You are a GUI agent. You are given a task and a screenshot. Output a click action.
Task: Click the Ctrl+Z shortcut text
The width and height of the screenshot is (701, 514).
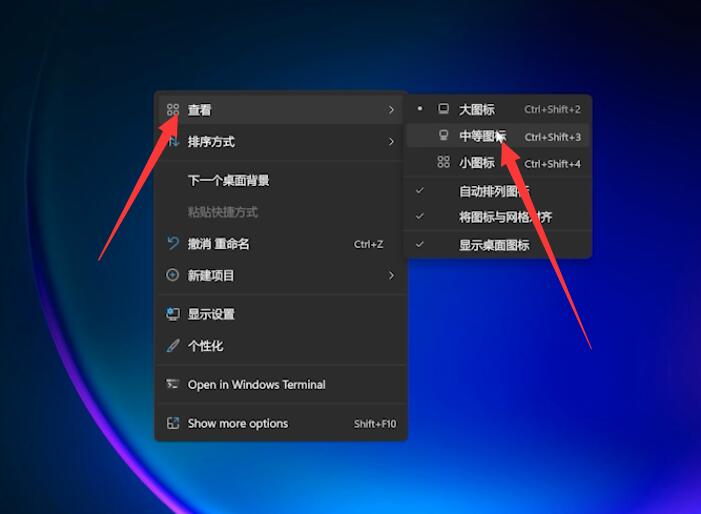click(x=368, y=244)
